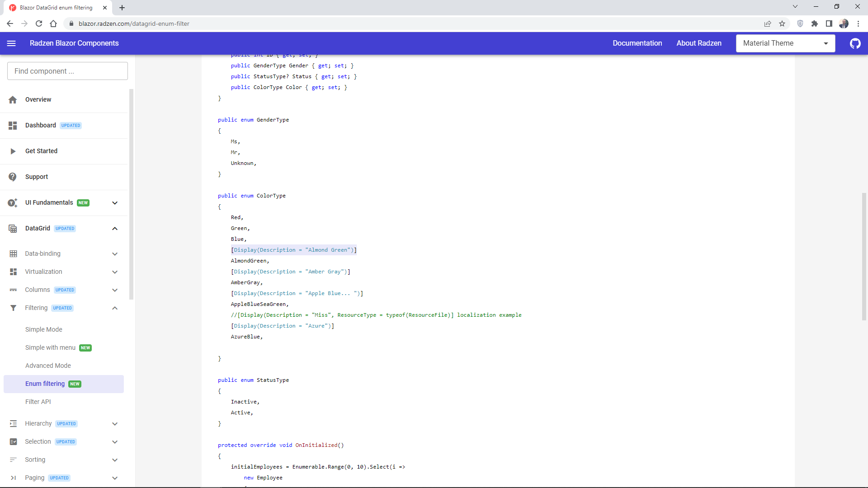Image resolution: width=868 pixels, height=488 pixels.
Task: Open Support via the question mark icon
Action: pyautogui.click(x=13, y=177)
